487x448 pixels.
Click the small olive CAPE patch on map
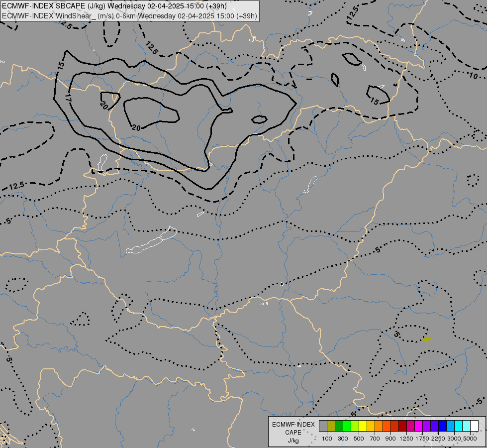(x=427, y=339)
